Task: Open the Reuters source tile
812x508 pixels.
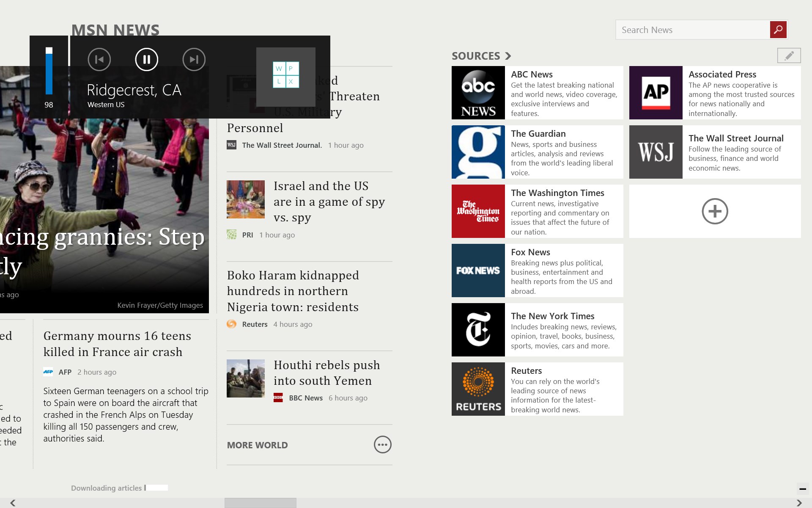Action: tap(537, 389)
